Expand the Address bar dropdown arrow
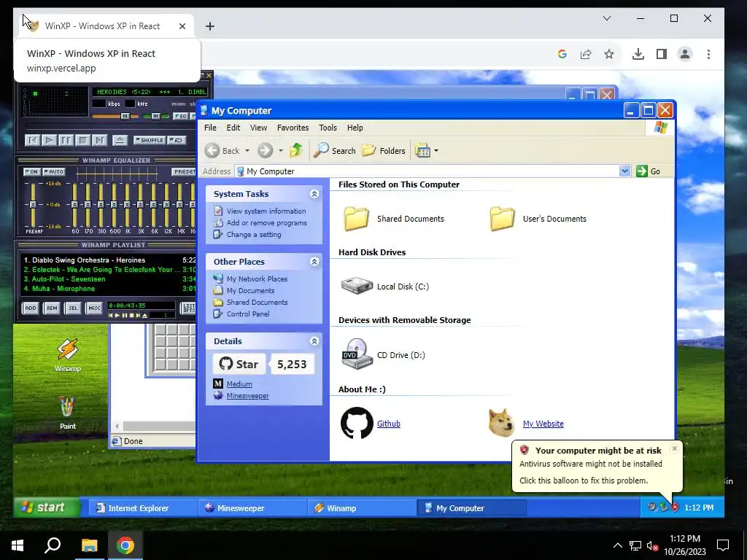 624,171
